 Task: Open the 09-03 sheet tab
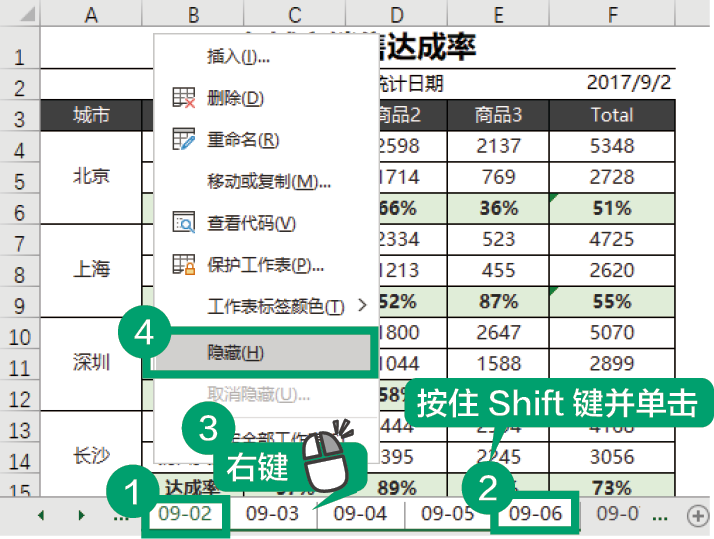[272, 514]
